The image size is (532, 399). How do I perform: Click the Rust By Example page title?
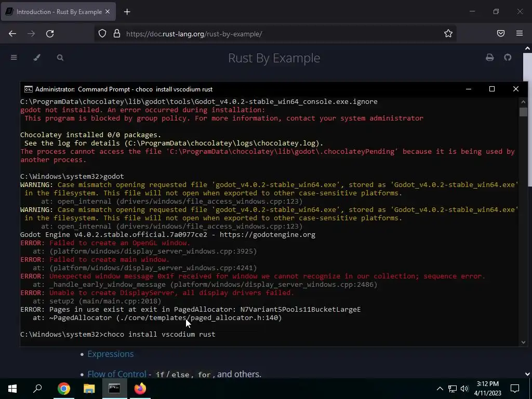click(x=274, y=58)
